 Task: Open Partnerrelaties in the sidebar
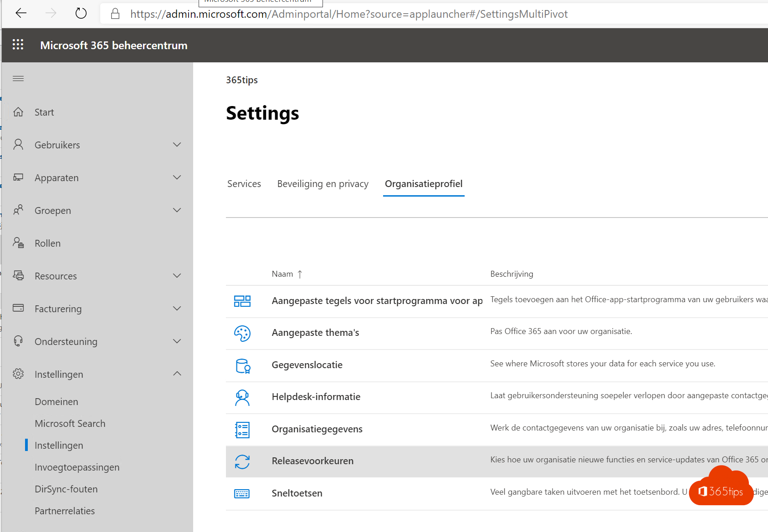65,511
